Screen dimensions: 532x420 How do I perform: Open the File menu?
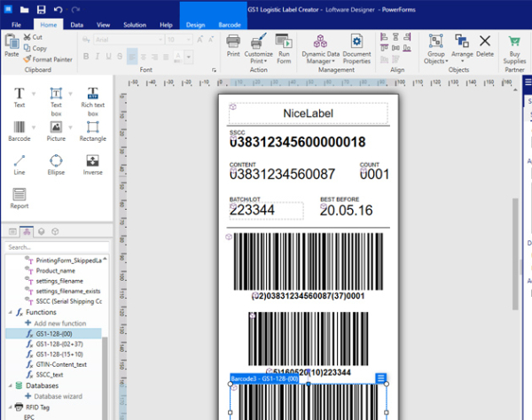16,25
